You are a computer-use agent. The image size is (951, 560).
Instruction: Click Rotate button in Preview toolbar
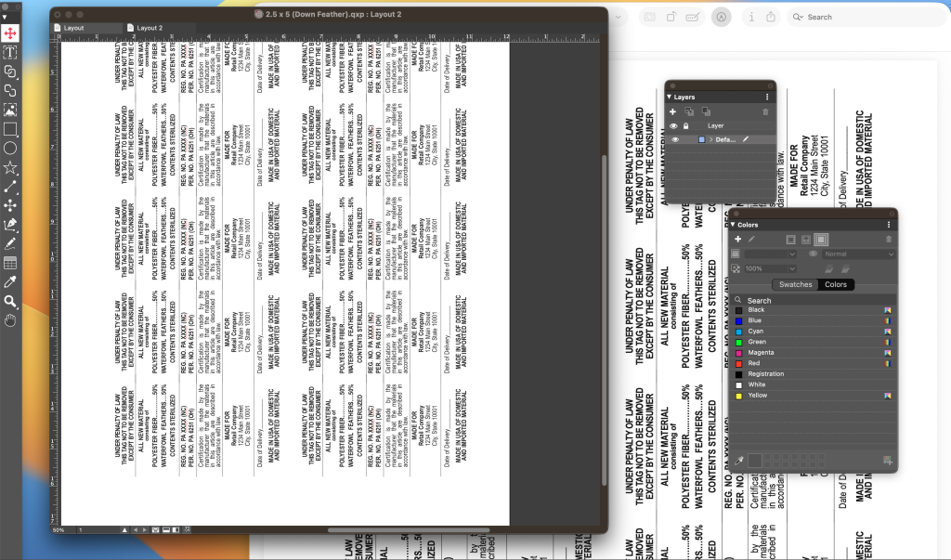[x=671, y=17]
